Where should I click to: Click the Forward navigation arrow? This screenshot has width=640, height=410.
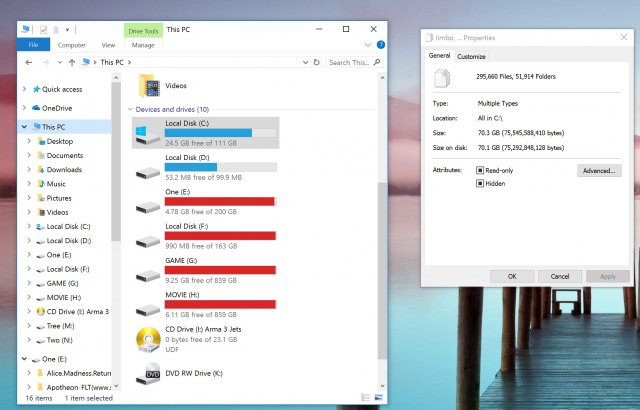click(x=46, y=62)
